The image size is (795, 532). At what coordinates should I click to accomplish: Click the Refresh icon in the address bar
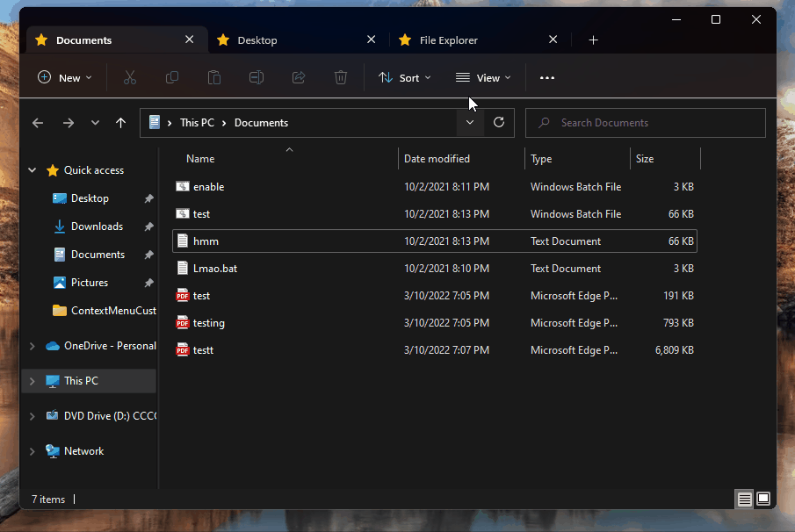click(499, 122)
